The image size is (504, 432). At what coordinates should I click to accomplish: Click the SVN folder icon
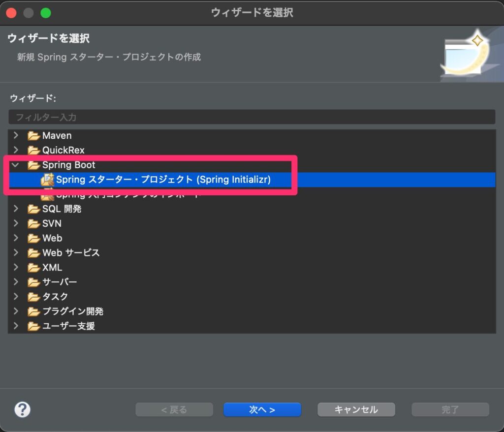click(33, 223)
